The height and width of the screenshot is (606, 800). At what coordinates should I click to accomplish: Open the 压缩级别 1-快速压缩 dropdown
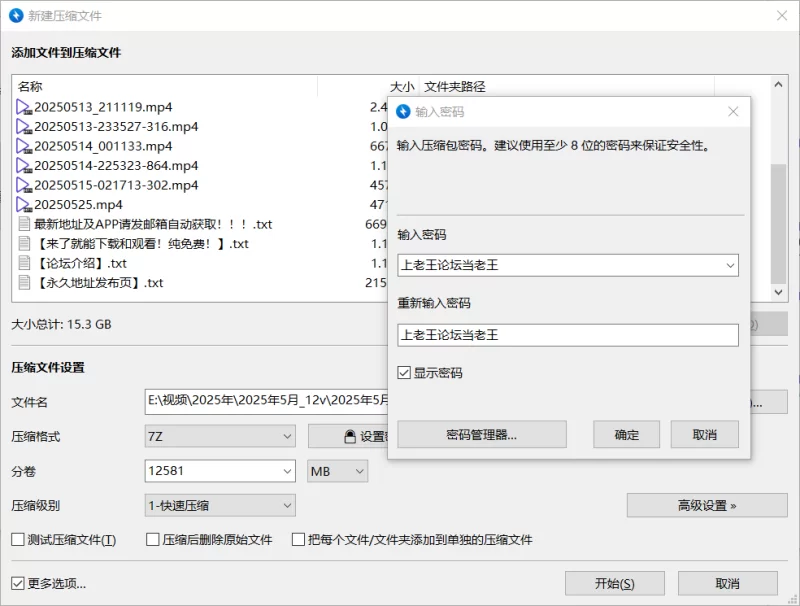click(220, 506)
